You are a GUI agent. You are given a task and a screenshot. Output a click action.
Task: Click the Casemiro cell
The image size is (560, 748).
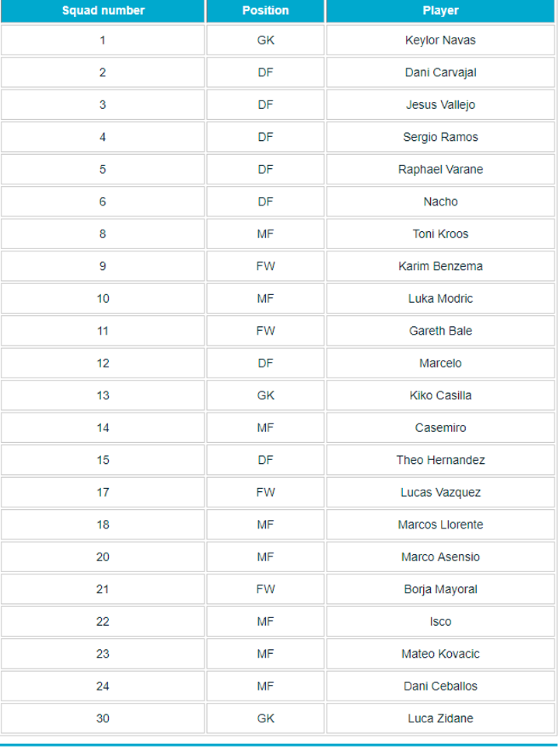(x=440, y=428)
